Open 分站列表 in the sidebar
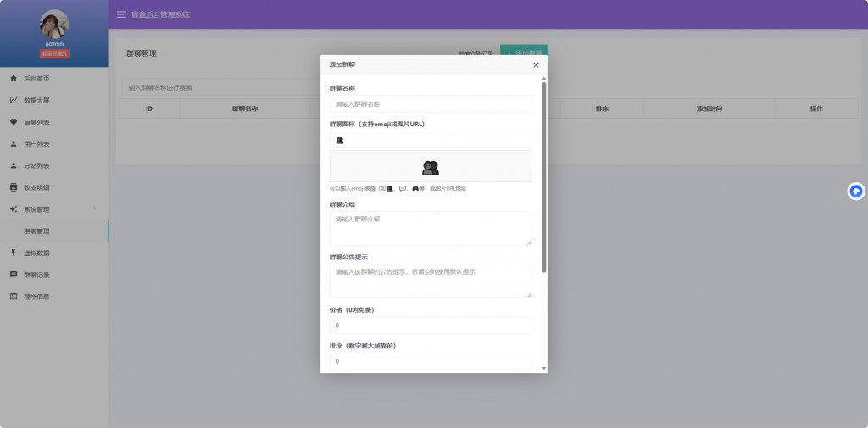This screenshot has height=428, width=868. [36, 166]
